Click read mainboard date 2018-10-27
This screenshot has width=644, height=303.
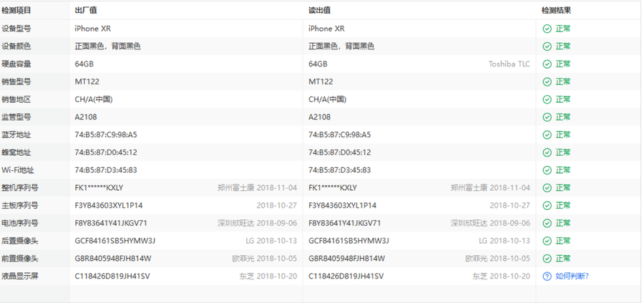[x=509, y=205]
